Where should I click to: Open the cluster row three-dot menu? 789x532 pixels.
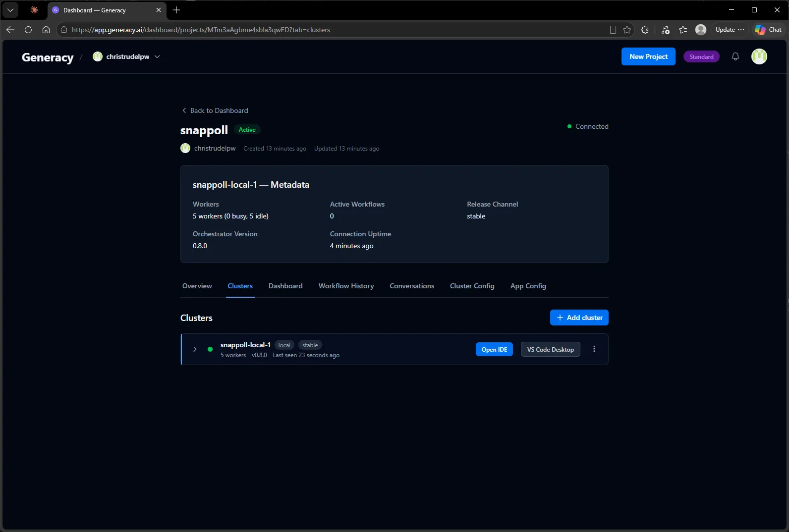point(594,349)
